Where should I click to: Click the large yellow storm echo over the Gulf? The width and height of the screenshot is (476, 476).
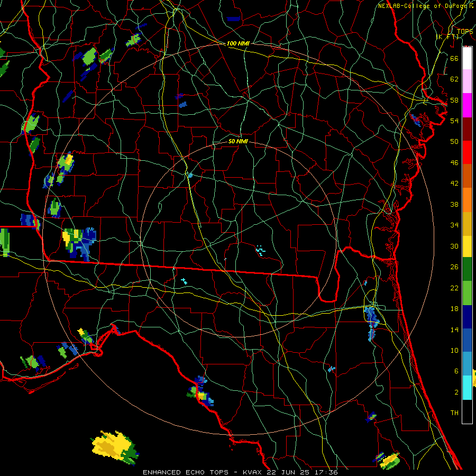pyautogui.click(x=114, y=447)
